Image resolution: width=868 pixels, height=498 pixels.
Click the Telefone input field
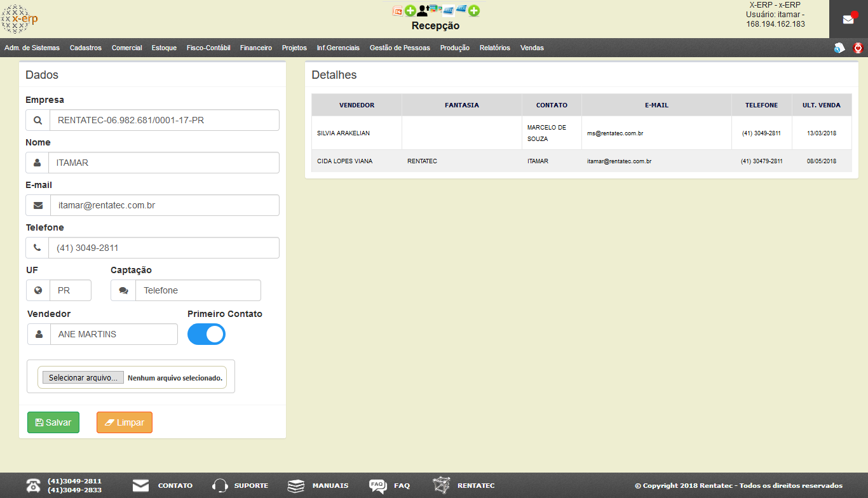[164, 248]
